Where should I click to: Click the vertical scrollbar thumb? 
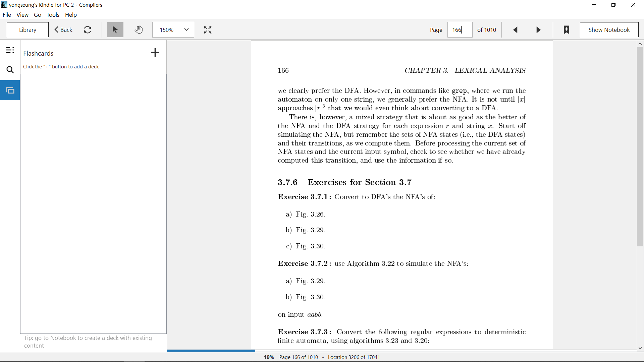coord(640,147)
